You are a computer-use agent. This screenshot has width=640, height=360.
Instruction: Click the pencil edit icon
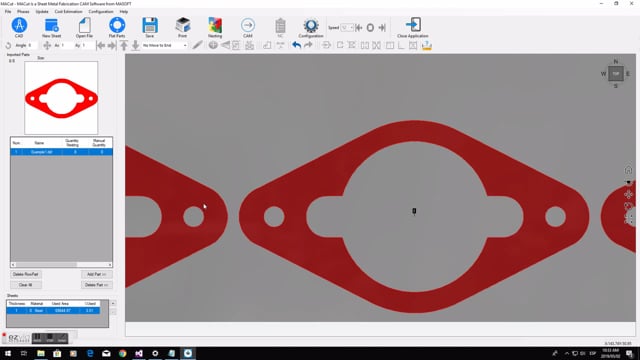197,45
